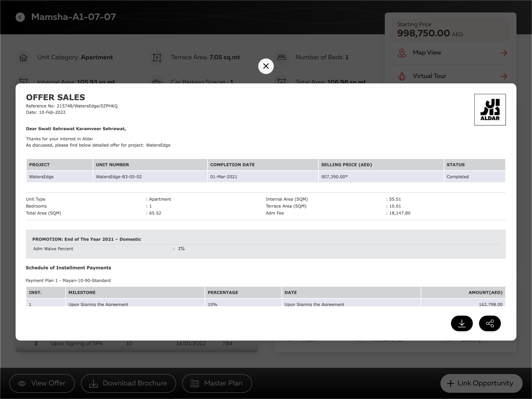Image resolution: width=532 pixels, height=399 pixels.
Task: Click the STATUS column header
Action: [475, 165]
